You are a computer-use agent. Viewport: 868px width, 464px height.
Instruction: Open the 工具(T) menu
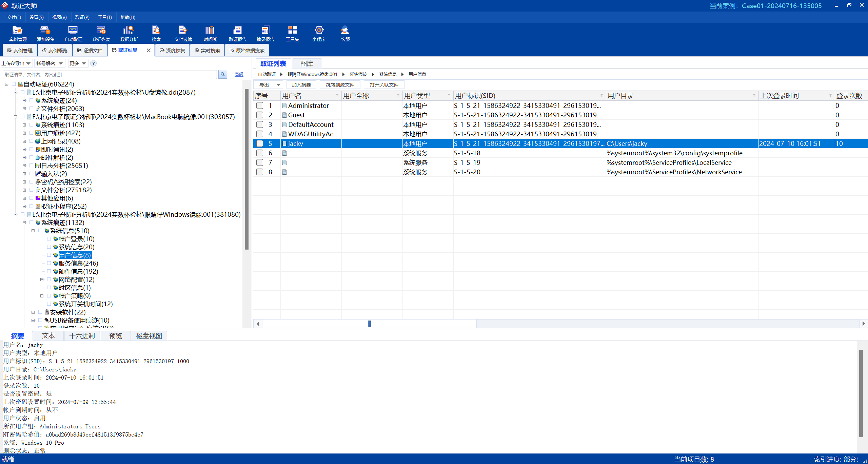[x=105, y=17]
